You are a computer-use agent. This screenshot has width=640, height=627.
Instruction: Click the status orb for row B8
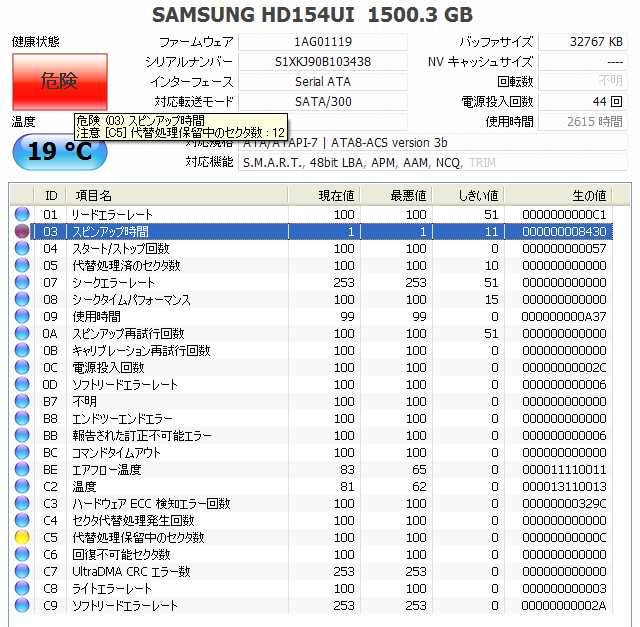[x=22, y=418]
